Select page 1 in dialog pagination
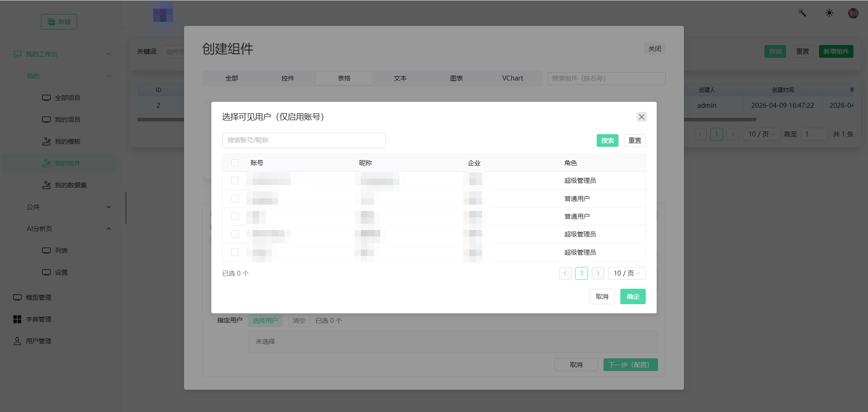868x412 pixels. 582,273
